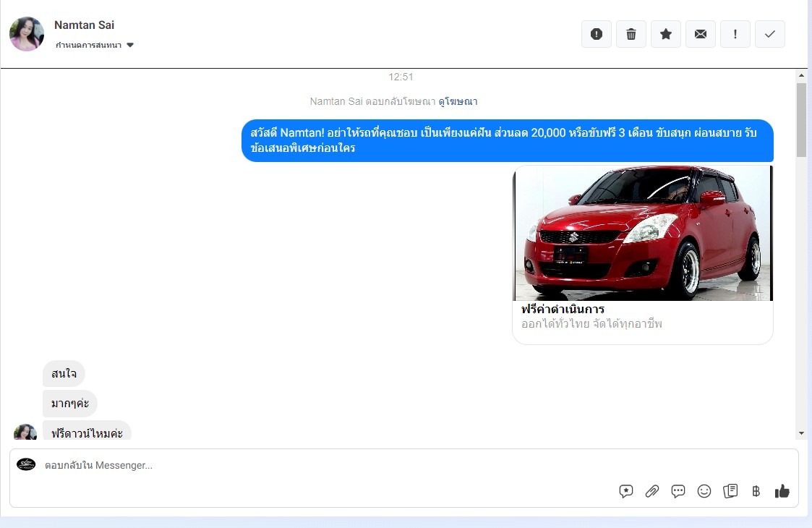Open saved replies speech bubble icon
This screenshot has height=528, width=812.
click(678, 492)
